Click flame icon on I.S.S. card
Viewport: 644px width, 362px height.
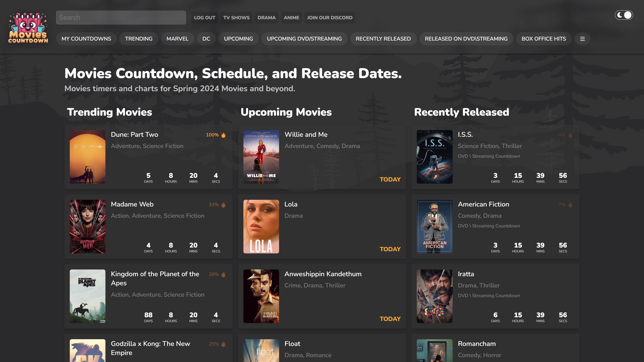[570, 135]
